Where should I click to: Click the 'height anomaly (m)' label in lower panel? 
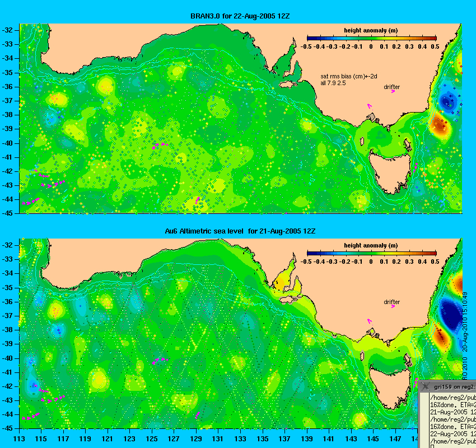pos(371,245)
